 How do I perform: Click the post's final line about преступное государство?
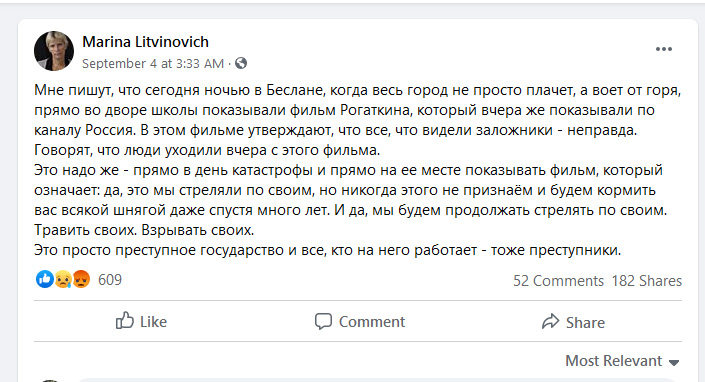pos(327,250)
